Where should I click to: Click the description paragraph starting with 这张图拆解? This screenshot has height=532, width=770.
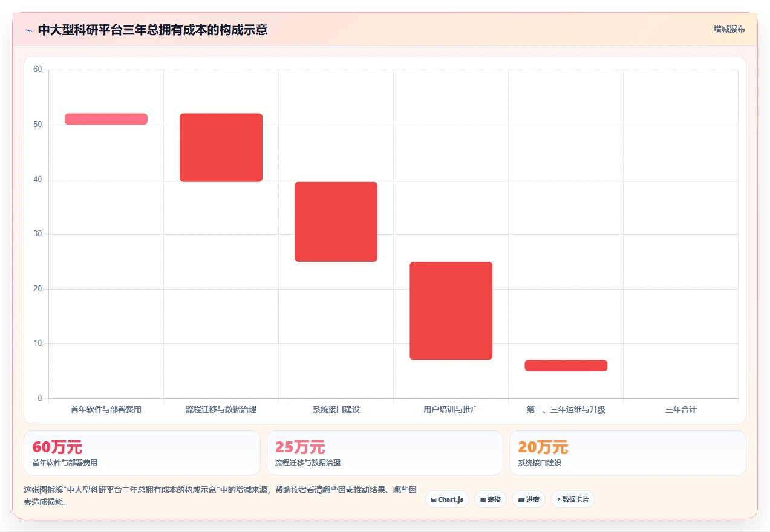pyautogui.click(x=220, y=496)
